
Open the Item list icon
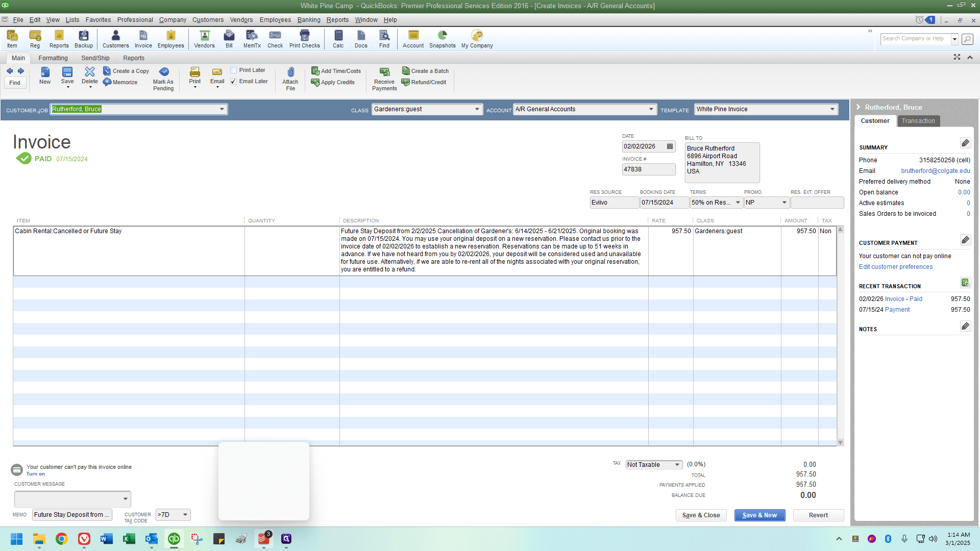pos(12,39)
